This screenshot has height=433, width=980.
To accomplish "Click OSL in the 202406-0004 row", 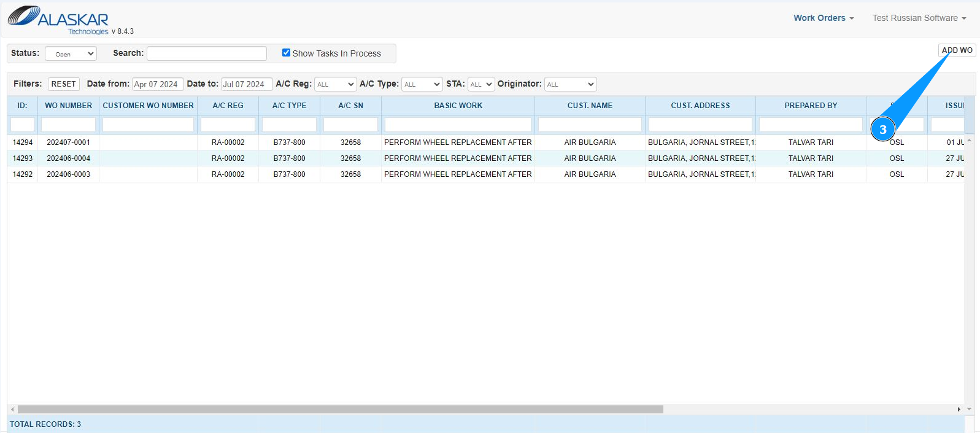I will coord(897,158).
